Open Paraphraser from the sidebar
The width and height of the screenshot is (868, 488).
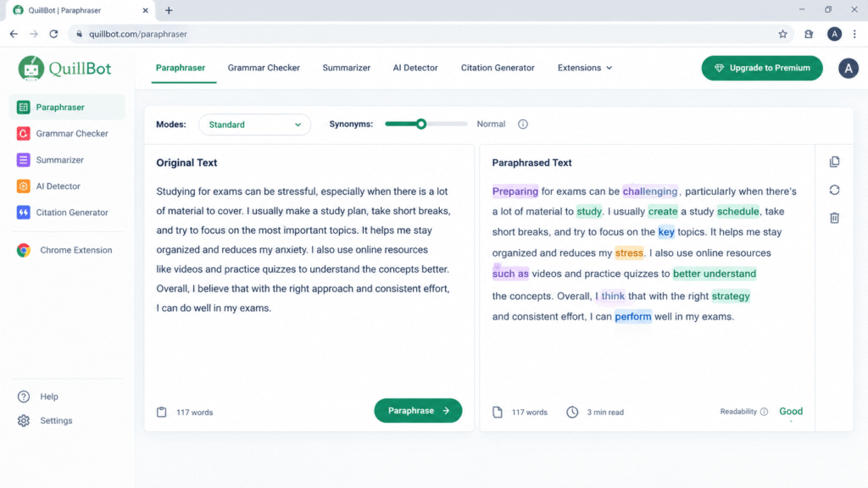[67, 107]
